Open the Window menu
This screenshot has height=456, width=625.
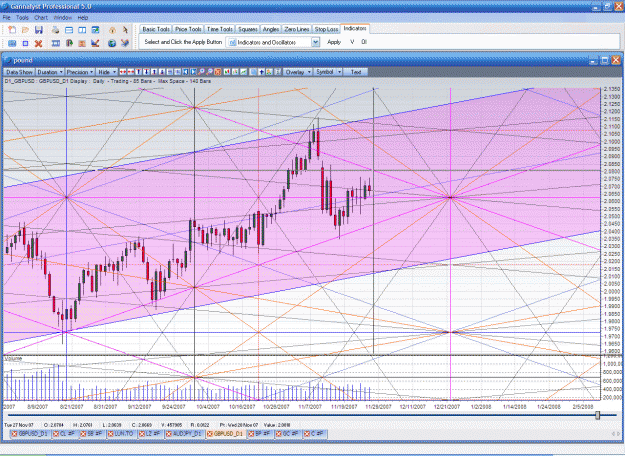tap(62, 18)
